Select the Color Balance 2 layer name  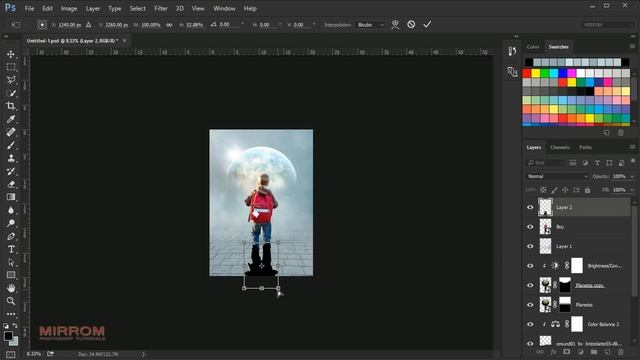603,324
